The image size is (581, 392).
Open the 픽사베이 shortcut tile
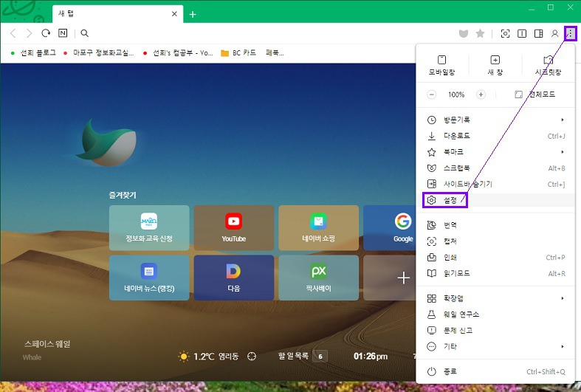click(x=318, y=278)
